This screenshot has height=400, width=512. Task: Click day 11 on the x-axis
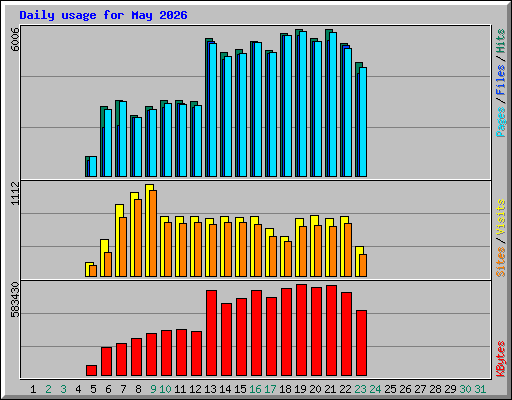[180, 389]
